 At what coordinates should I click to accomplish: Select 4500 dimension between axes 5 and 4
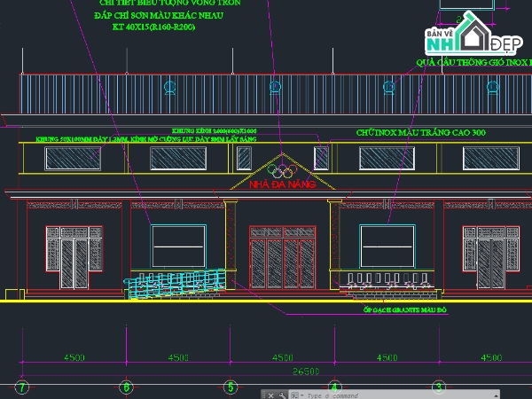point(283,357)
